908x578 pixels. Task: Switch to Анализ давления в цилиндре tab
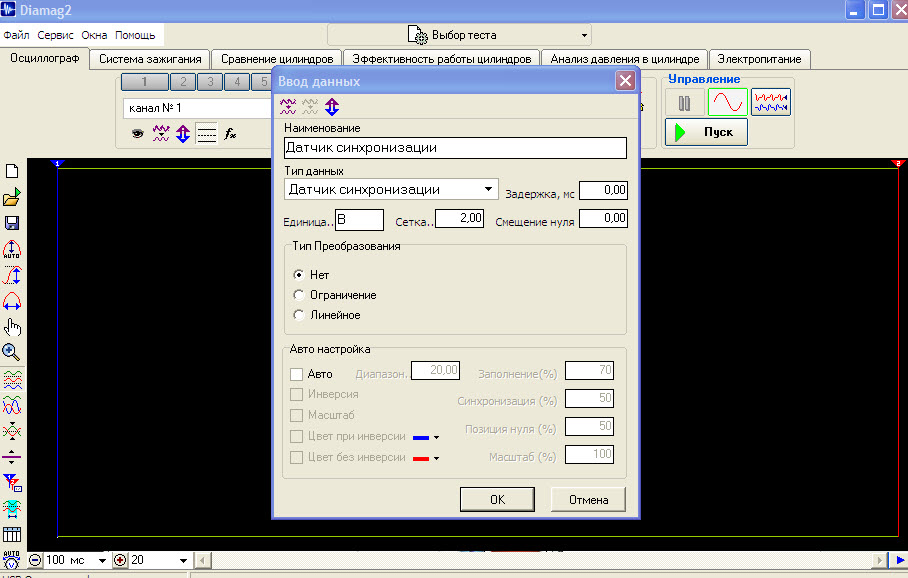(x=625, y=59)
